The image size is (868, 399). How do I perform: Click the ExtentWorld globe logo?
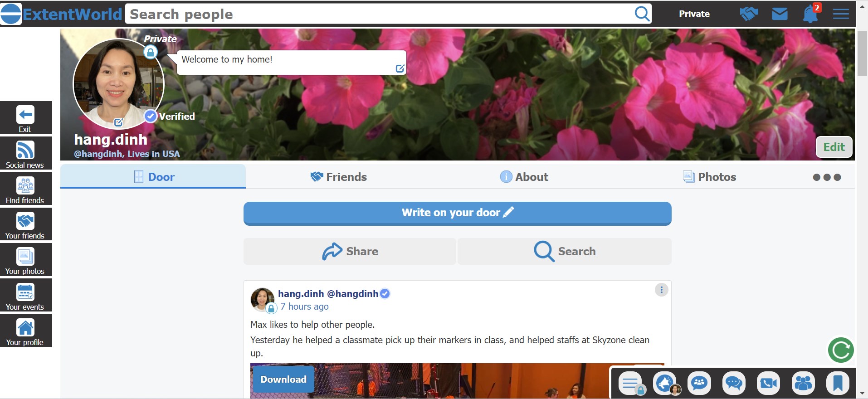[x=11, y=14]
